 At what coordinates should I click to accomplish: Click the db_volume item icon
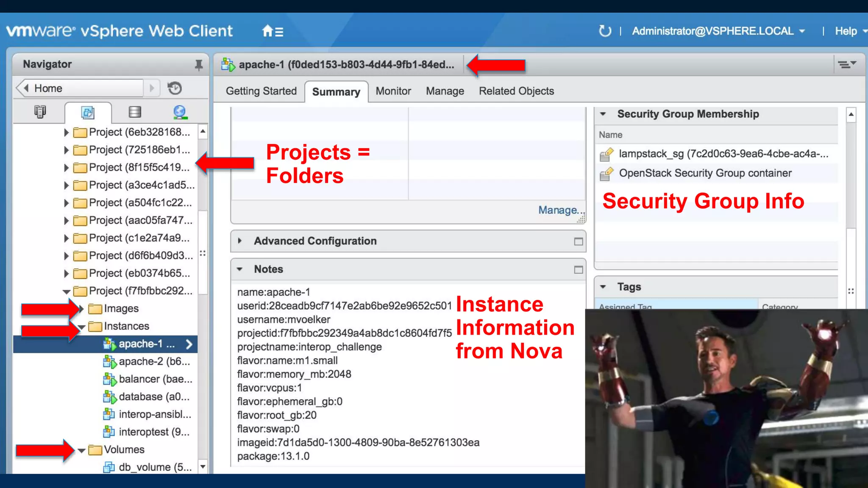coord(109,467)
